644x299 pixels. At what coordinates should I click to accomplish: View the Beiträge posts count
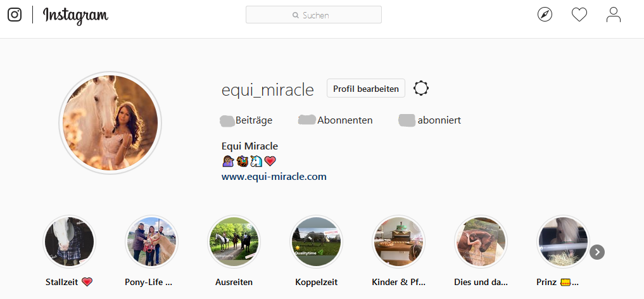[x=246, y=120]
